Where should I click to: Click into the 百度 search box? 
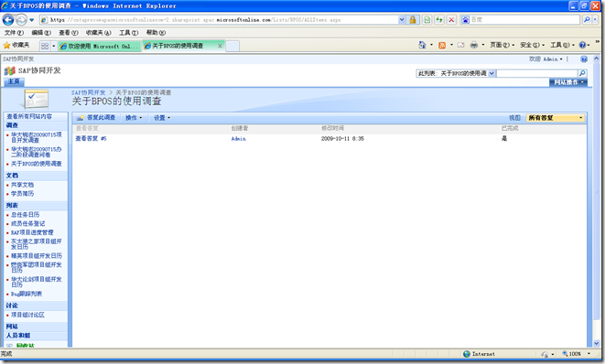(x=524, y=19)
